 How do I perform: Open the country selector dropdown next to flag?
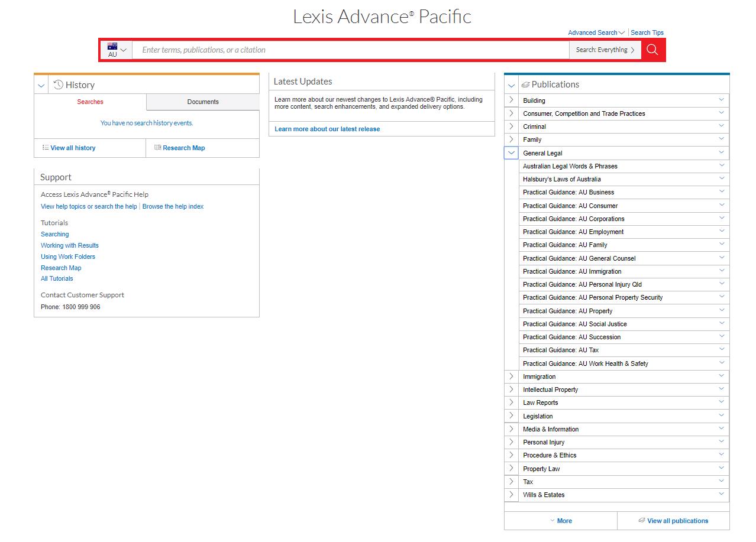coord(125,50)
